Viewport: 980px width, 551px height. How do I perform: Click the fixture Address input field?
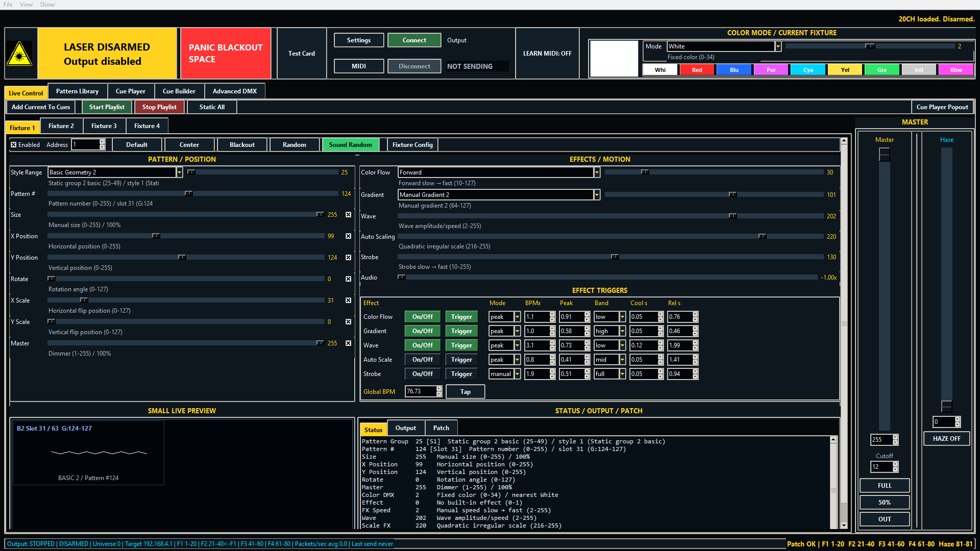point(85,145)
